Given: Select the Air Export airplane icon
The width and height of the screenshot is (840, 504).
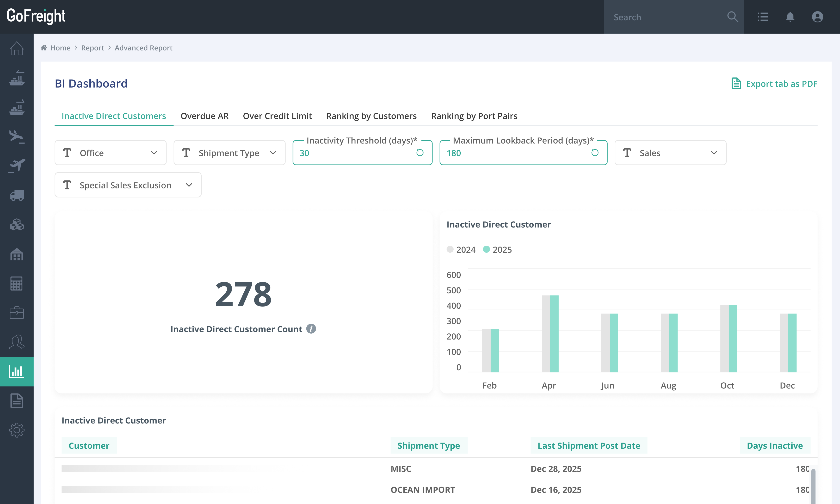Looking at the screenshot, I should (x=17, y=165).
